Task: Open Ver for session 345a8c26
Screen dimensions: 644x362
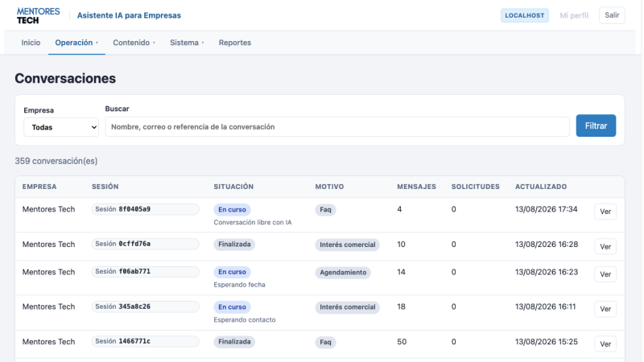Action: tap(605, 309)
